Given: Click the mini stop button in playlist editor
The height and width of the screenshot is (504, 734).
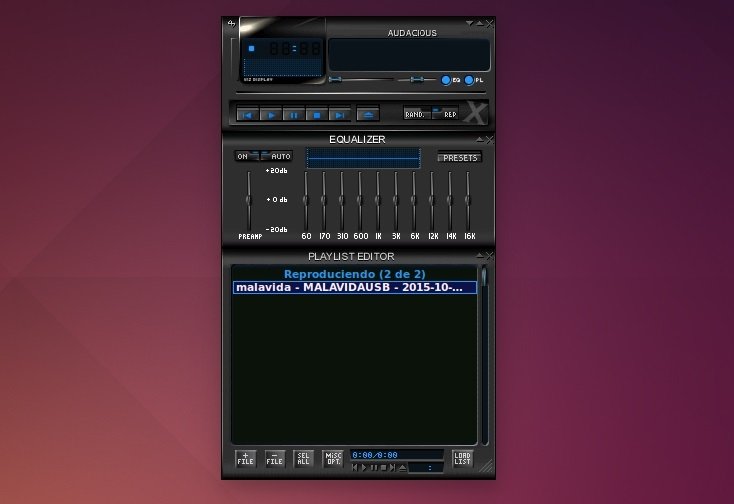Looking at the screenshot, I should (x=383, y=467).
